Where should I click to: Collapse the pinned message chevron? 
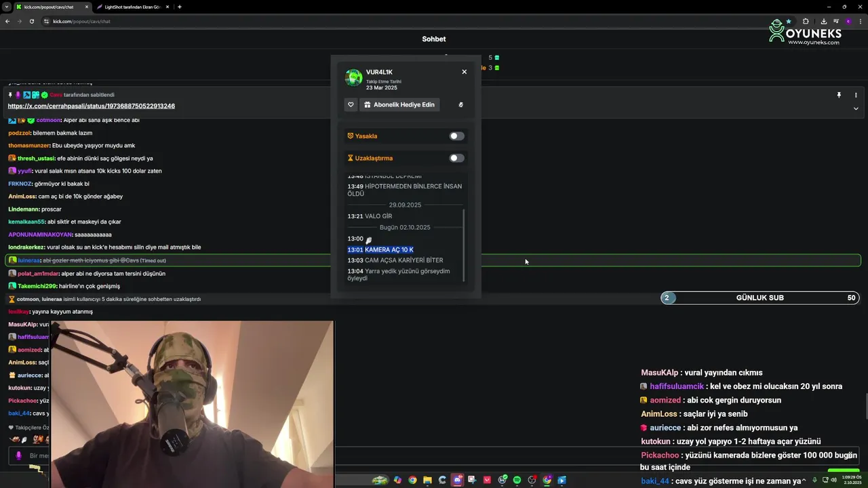pos(856,108)
